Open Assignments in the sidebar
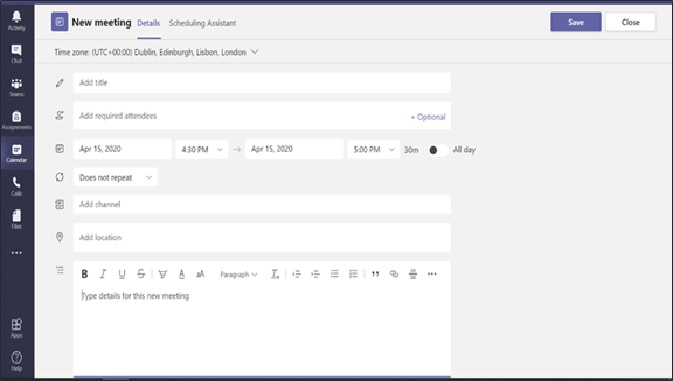 pos(16,120)
